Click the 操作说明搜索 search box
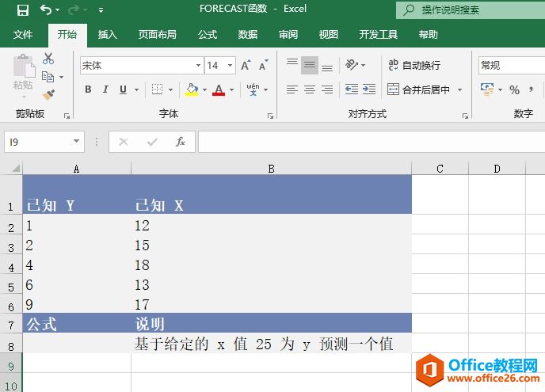The image size is (545, 392). [x=471, y=10]
